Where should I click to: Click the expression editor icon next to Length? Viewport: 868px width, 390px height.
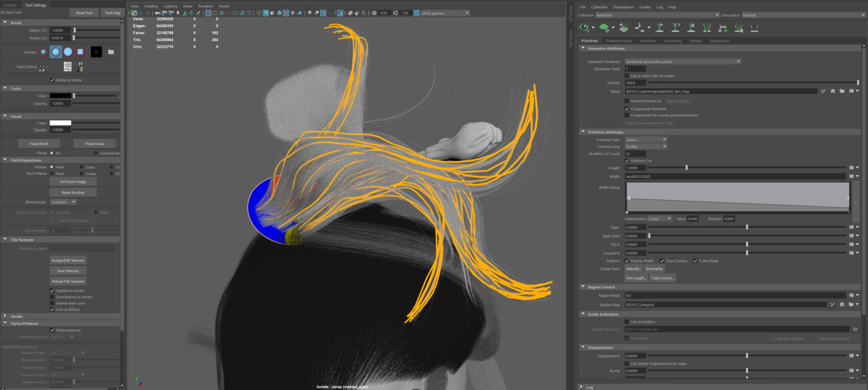point(851,168)
